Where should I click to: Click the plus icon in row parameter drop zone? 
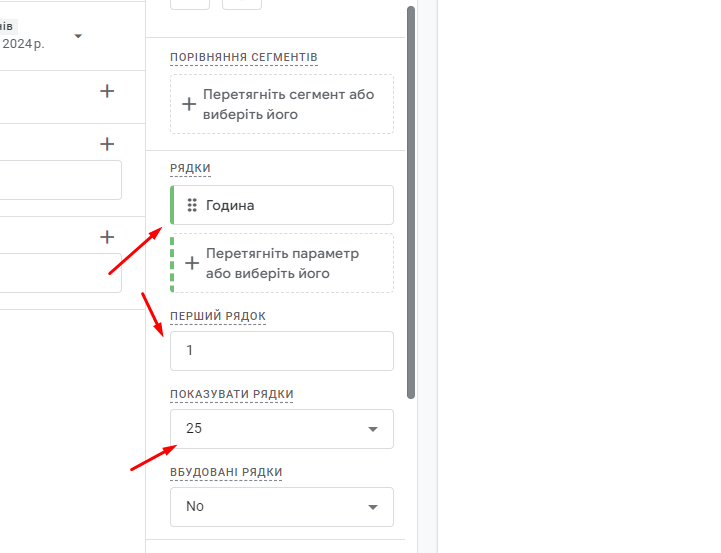192,263
